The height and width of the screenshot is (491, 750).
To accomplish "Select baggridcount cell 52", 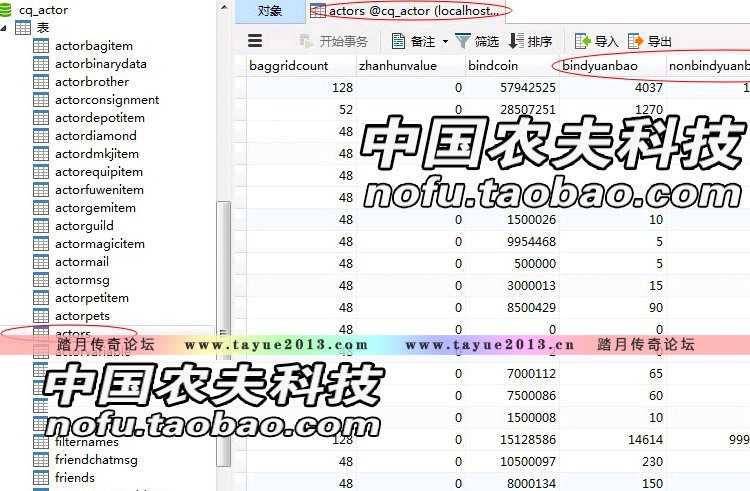I will click(301, 109).
